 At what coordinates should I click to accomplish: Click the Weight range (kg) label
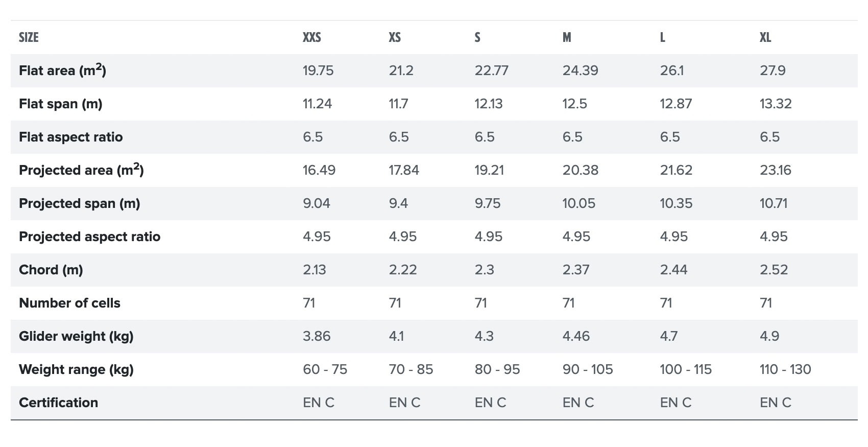click(x=76, y=369)
